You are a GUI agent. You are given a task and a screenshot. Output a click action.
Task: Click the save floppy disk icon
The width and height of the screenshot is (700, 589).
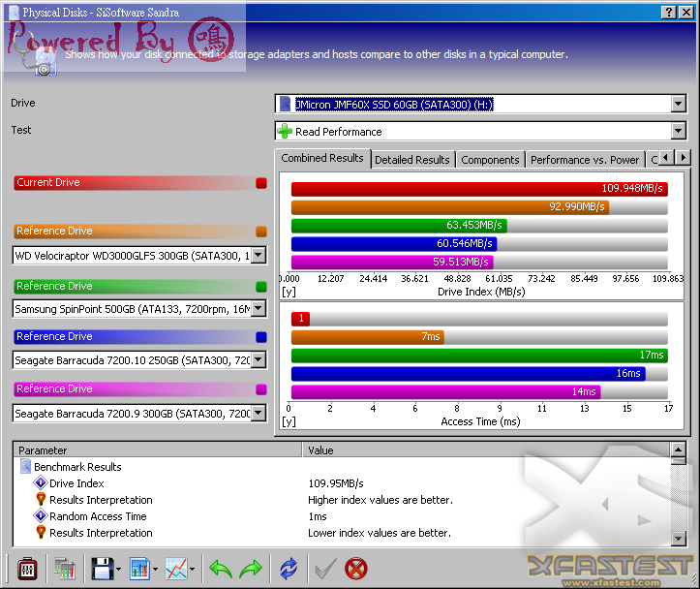point(103,569)
